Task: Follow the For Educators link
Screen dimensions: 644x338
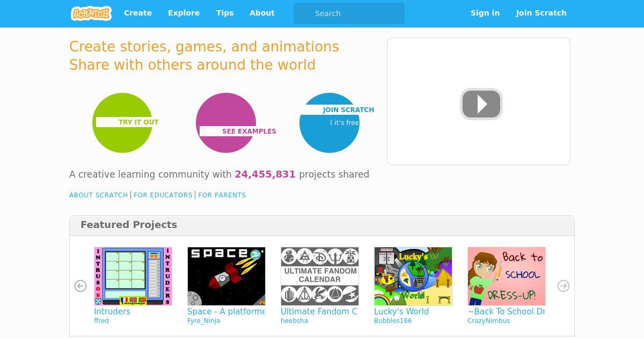Action: 163,195
